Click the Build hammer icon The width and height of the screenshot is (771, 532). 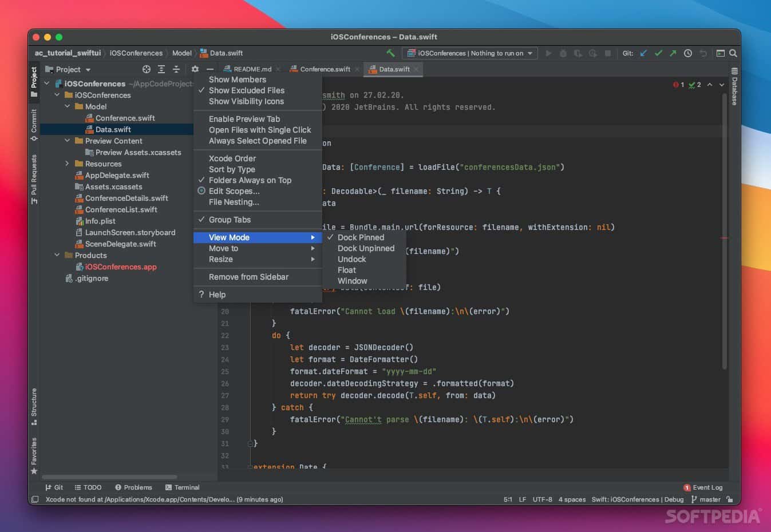(390, 53)
